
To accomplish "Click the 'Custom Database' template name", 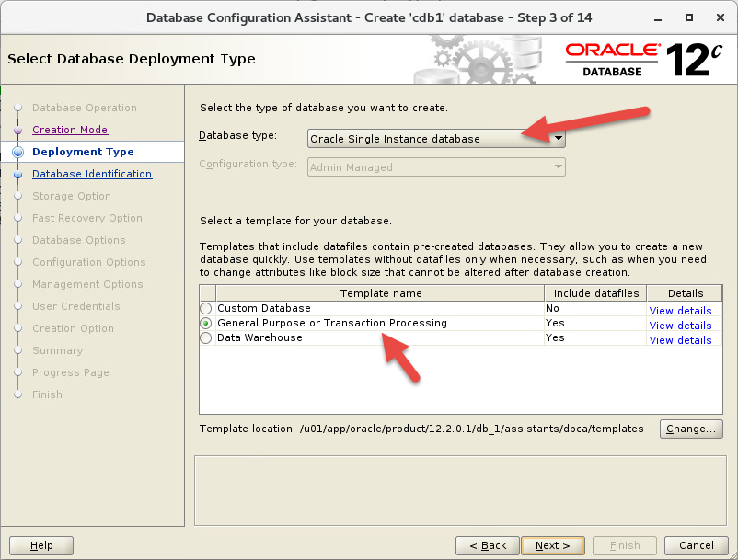I will 263,308.
